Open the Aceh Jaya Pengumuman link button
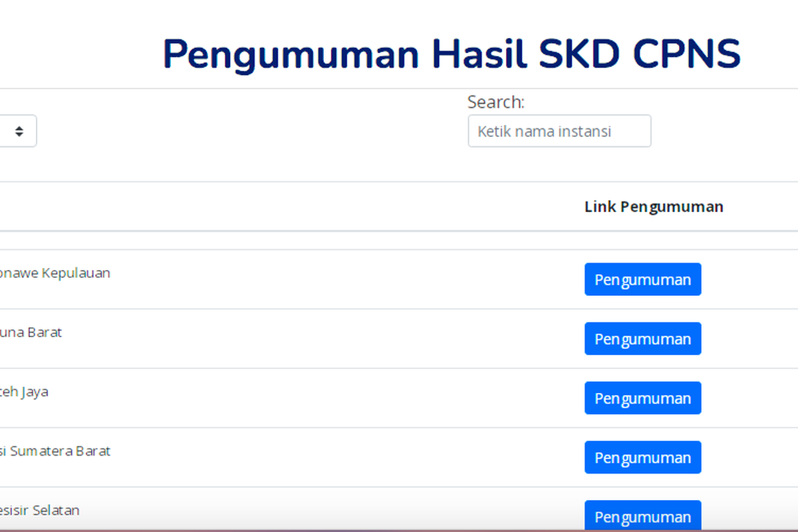 point(642,398)
